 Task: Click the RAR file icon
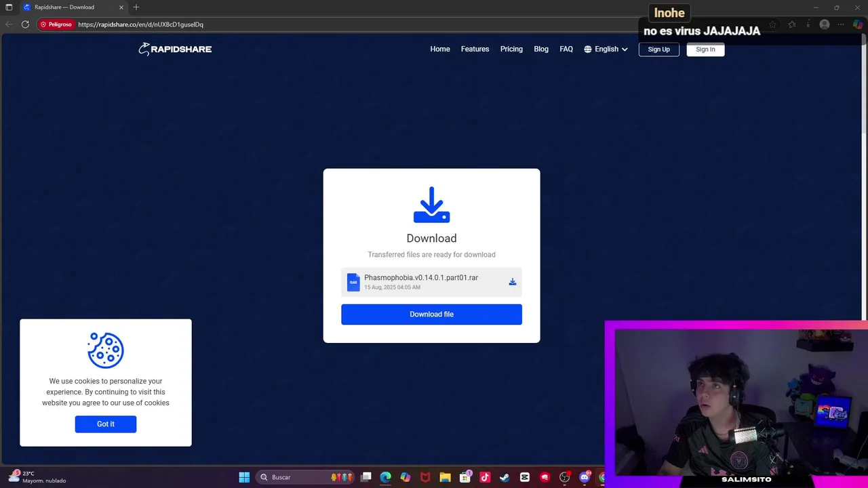point(353,282)
